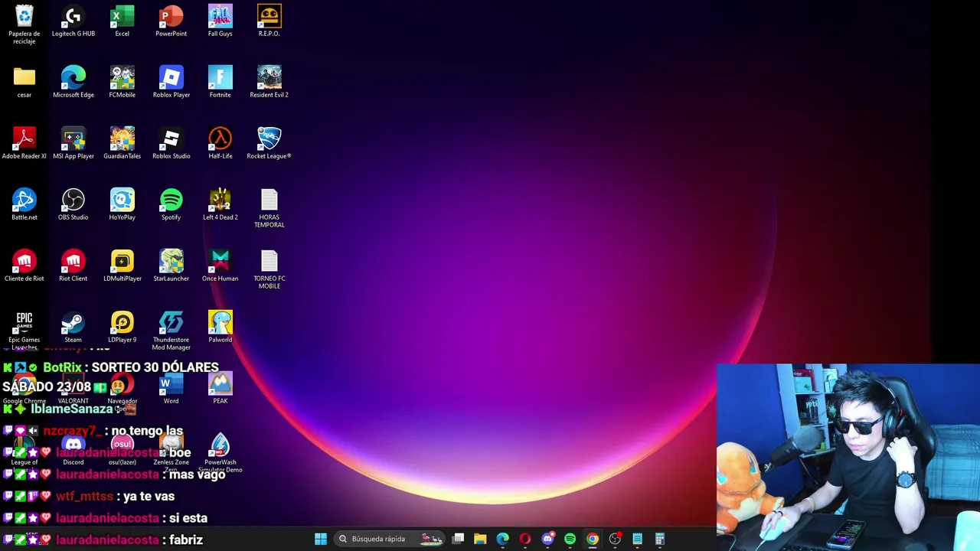980x551 pixels.
Task: Select the Word desktop shortcut
Action: coord(171,389)
